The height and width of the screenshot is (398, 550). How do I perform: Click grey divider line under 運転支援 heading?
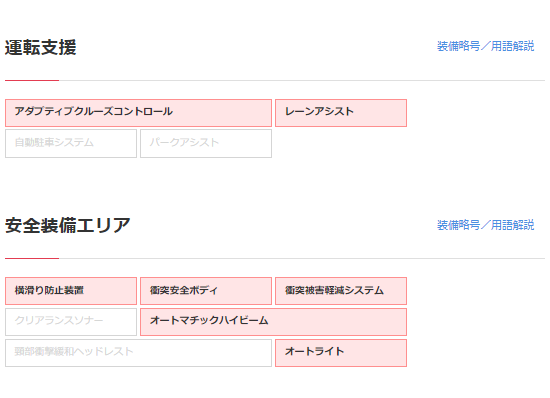click(302, 80)
